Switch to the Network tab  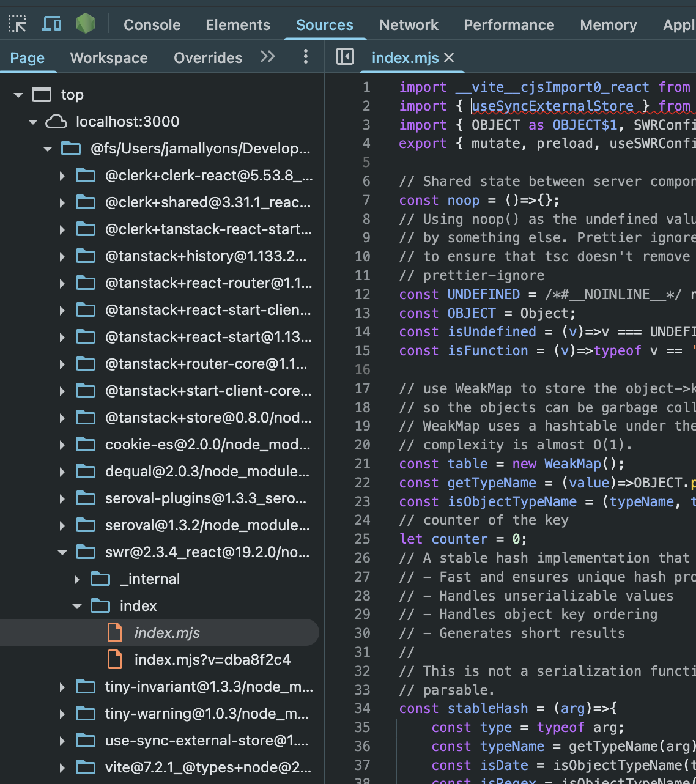pos(409,25)
